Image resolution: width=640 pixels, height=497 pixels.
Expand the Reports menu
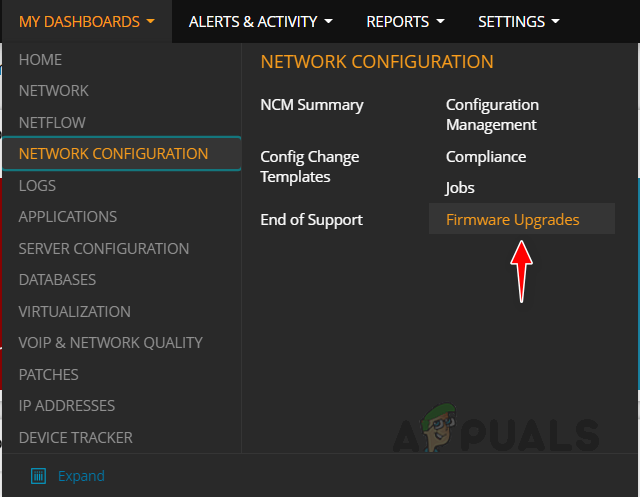[x=404, y=21]
